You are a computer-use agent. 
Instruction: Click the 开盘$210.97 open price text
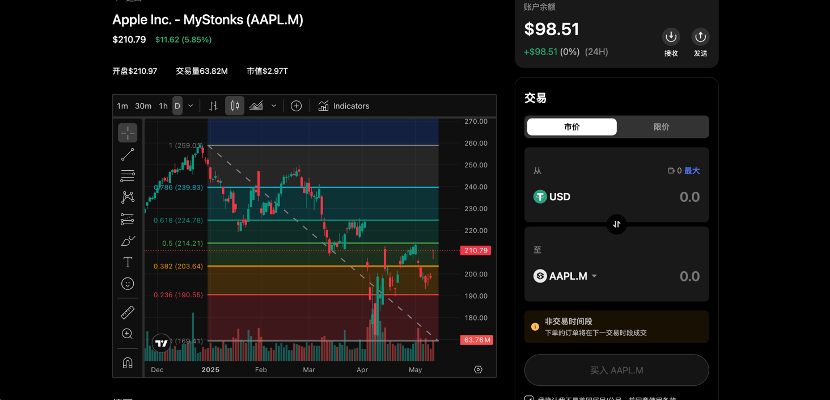(x=134, y=71)
